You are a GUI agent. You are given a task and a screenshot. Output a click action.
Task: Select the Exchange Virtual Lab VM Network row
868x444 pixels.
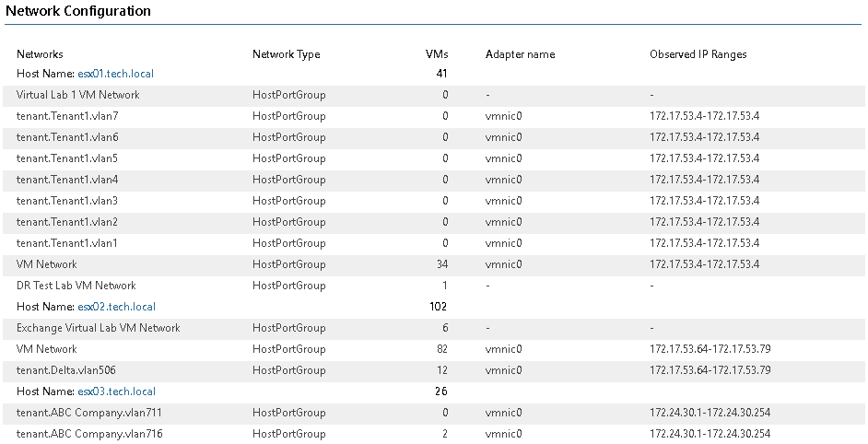pos(434,328)
